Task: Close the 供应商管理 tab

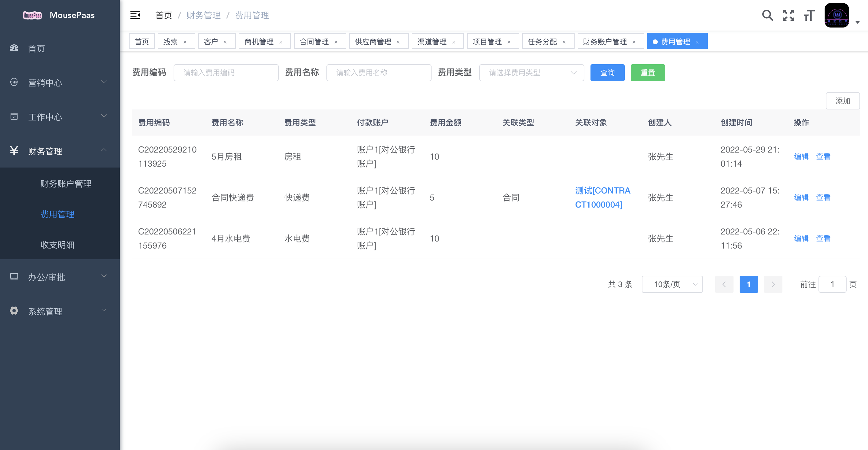Action: [398, 42]
